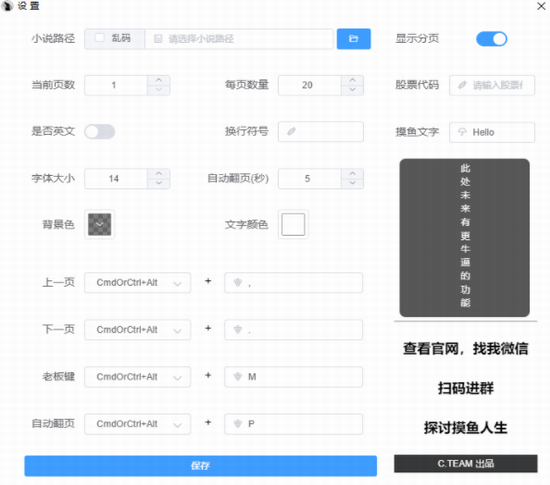Click the blue 保存 button
The height and width of the screenshot is (485, 550).
(x=201, y=466)
